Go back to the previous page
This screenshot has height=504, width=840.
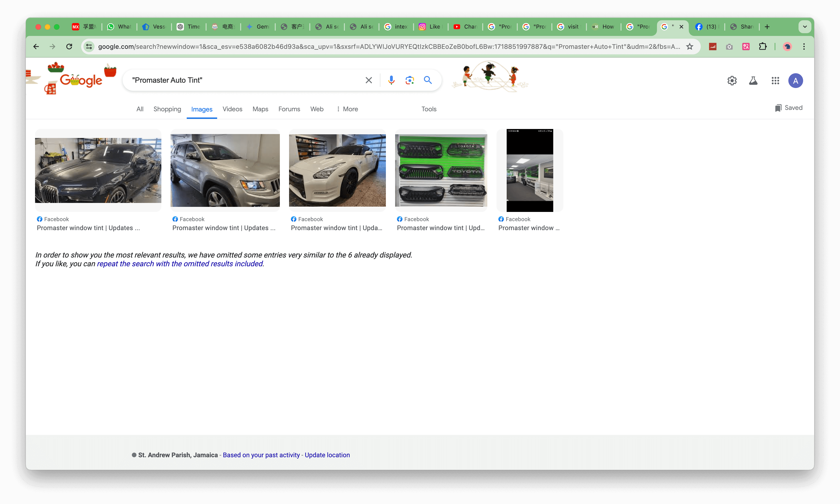tap(36, 47)
